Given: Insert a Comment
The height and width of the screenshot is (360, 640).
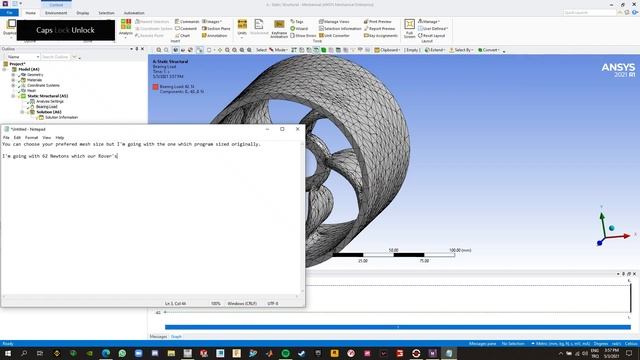Looking at the screenshot, I should point(186,29).
